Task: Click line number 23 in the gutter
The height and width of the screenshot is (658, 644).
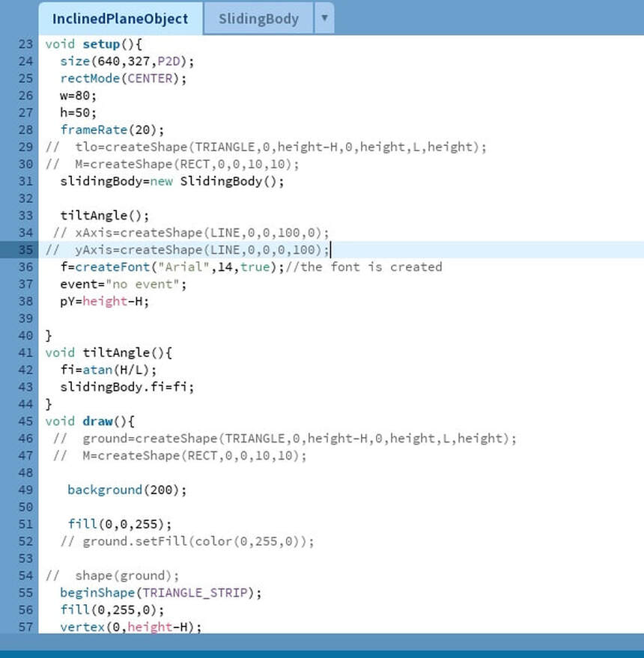Action: point(25,44)
